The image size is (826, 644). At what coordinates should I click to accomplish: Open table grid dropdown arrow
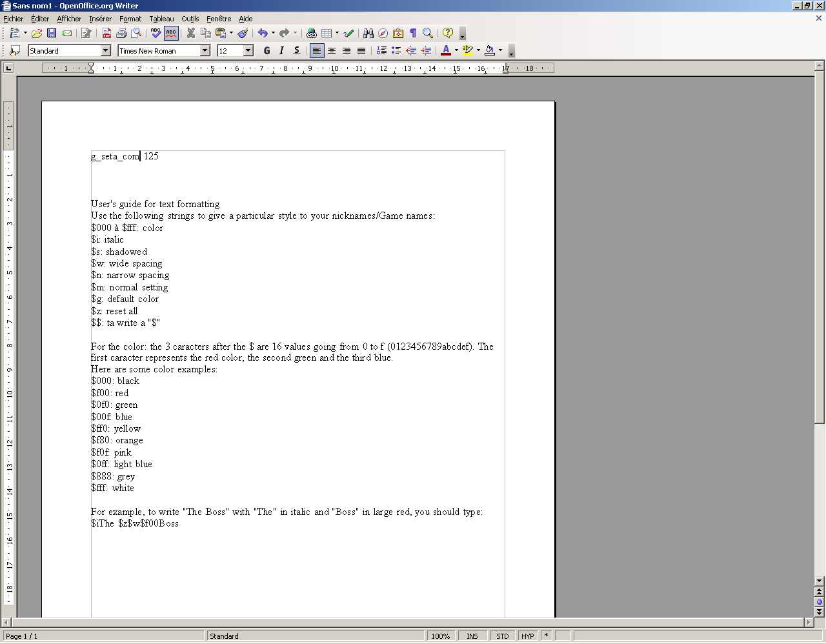(337, 33)
